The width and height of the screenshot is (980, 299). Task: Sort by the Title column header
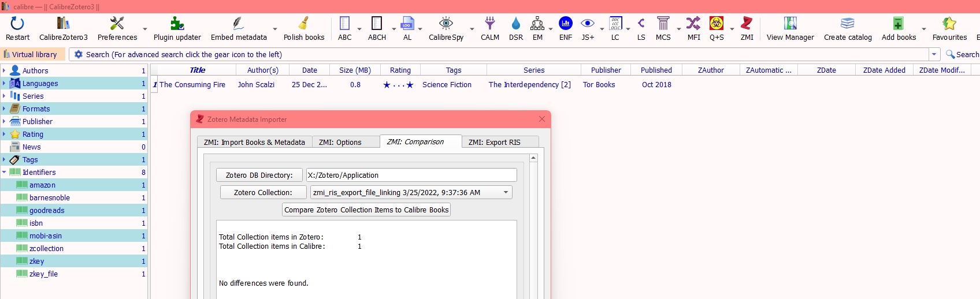197,70
